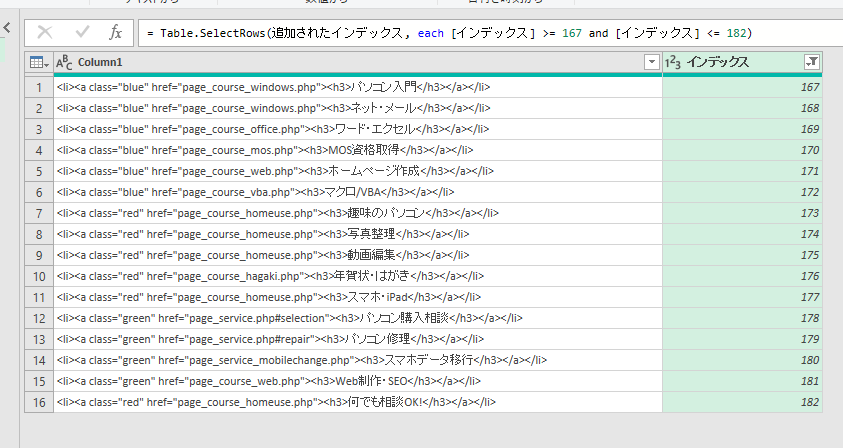This screenshot has height=448, width=843.
Task: Click index cell 167
Action: pos(742,87)
